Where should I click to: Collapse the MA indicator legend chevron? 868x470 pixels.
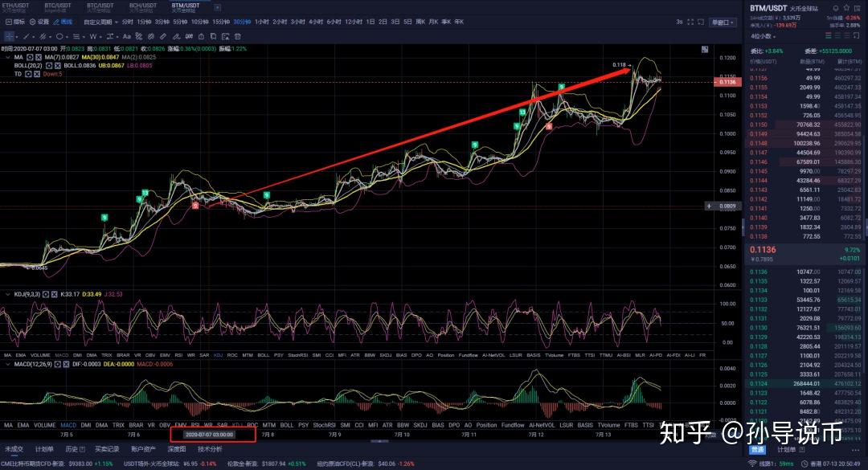tap(7, 58)
